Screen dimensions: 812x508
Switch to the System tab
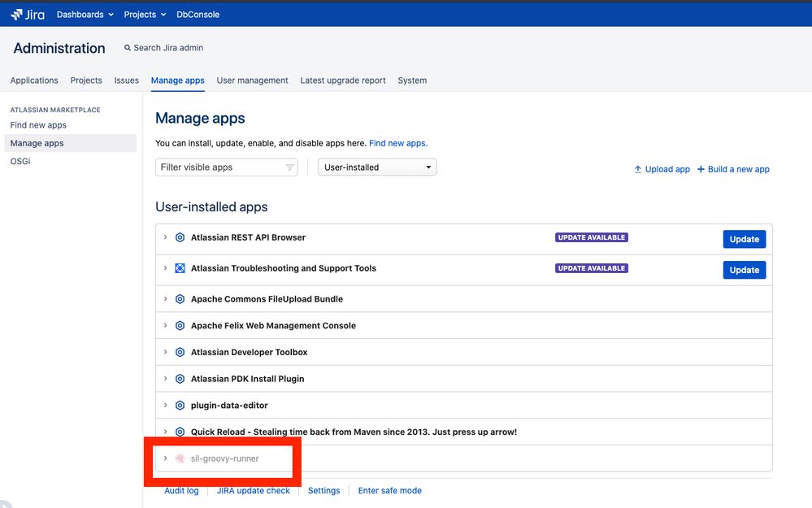(x=412, y=80)
